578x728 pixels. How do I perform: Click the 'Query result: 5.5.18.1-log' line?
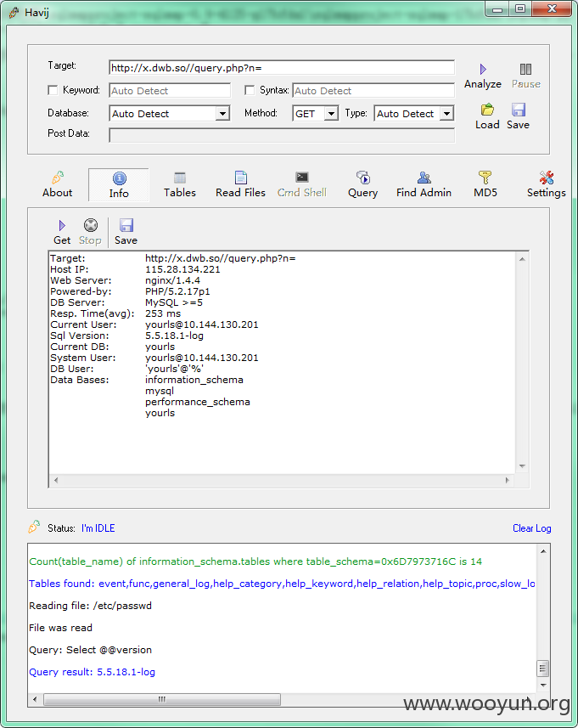coord(92,672)
